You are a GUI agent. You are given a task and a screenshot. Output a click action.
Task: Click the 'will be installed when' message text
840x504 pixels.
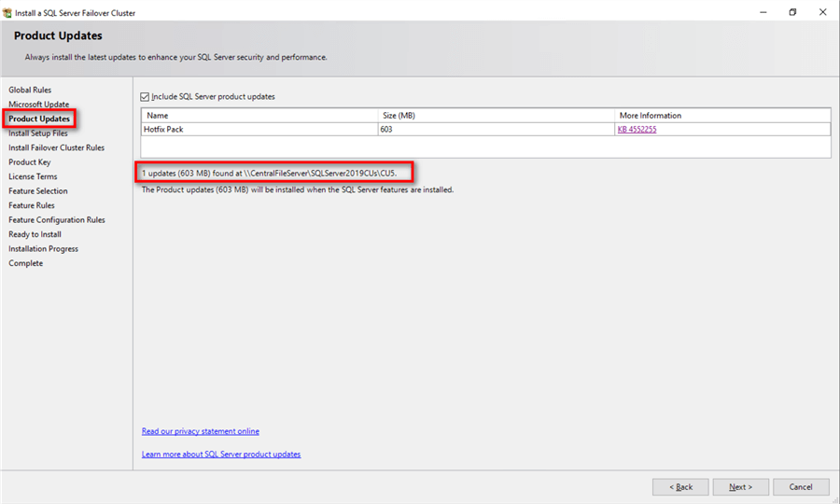click(298, 189)
